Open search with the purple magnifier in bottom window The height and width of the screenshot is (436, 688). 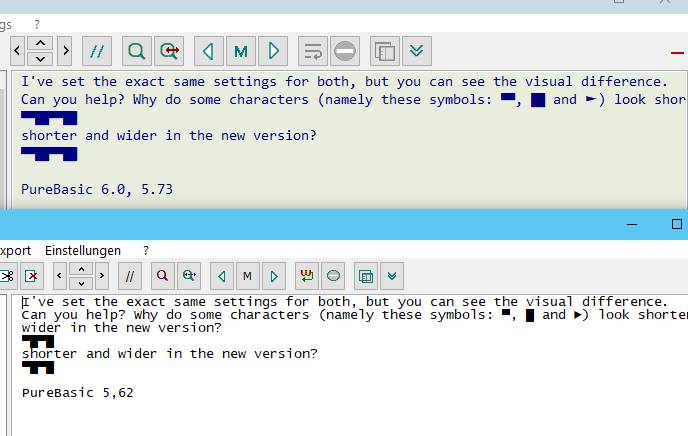click(x=162, y=276)
